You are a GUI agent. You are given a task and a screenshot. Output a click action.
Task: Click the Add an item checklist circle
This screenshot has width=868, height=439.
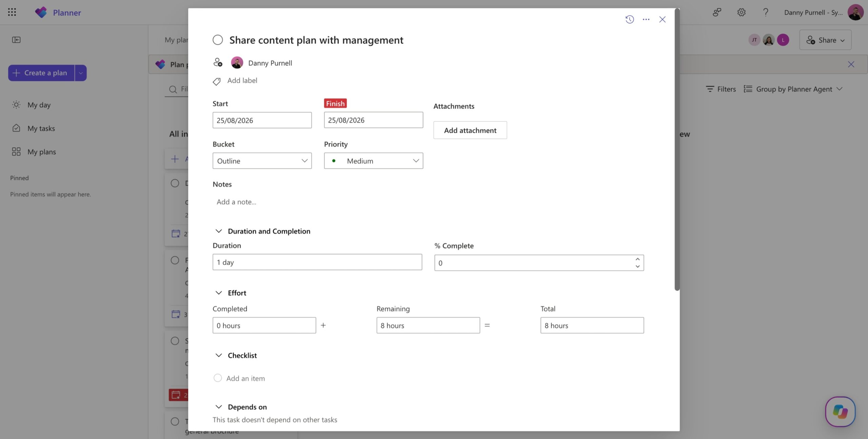pos(218,378)
